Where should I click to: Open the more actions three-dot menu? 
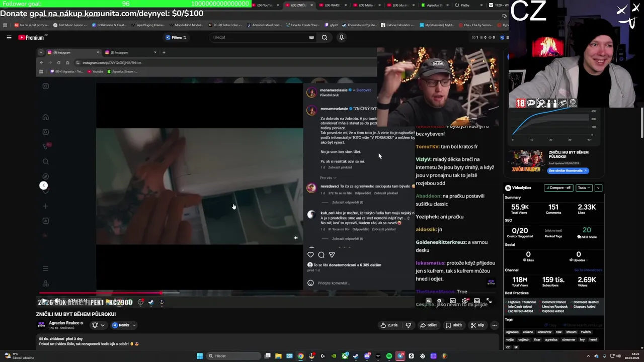coord(494,325)
